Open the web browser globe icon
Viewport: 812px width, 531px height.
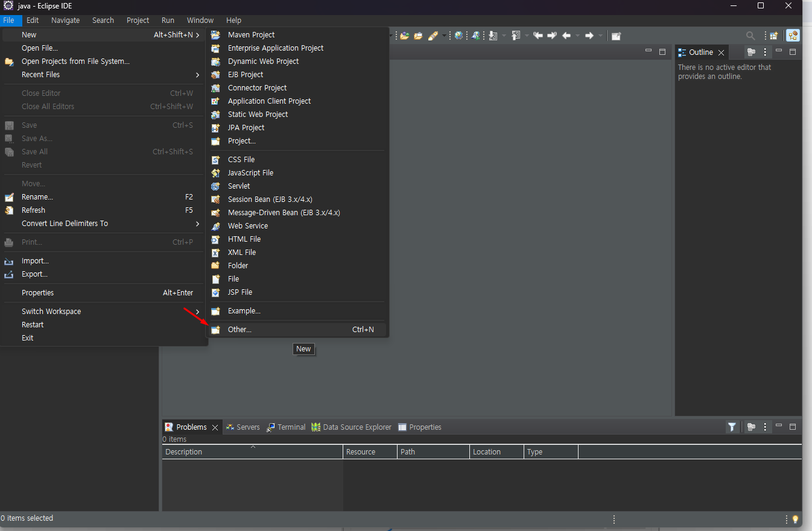point(458,36)
